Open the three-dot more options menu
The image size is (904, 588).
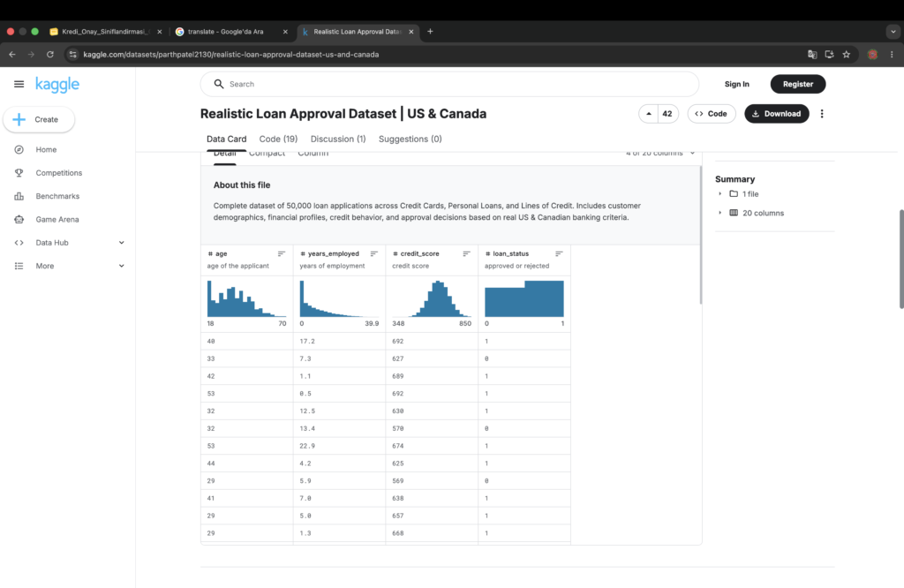(822, 114)
